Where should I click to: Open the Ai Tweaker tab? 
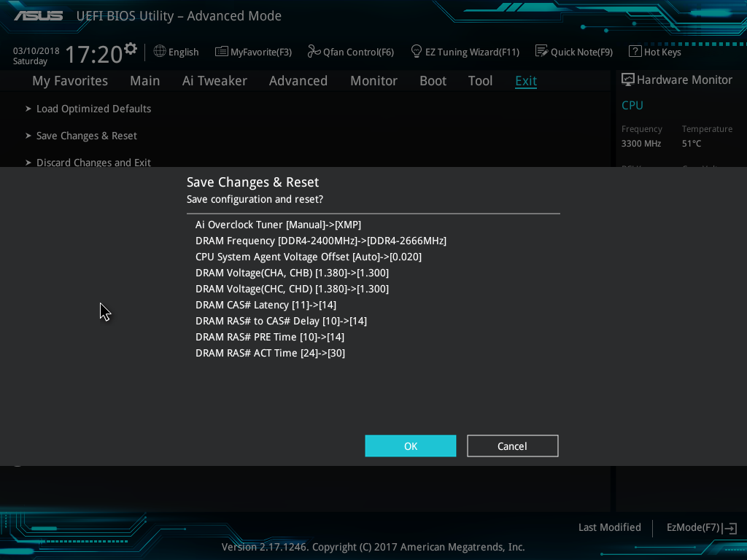pos(214,80)
